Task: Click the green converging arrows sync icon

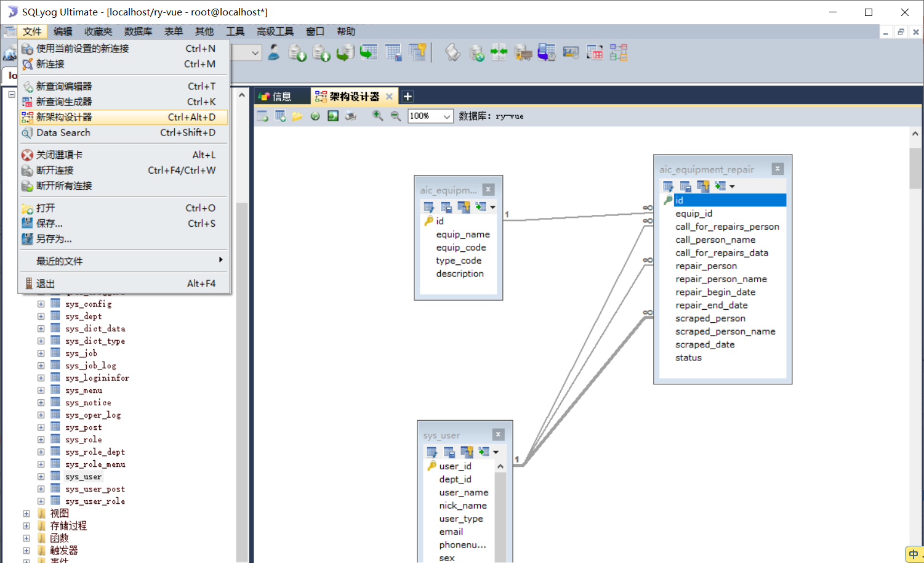Action: coord(499,53)
